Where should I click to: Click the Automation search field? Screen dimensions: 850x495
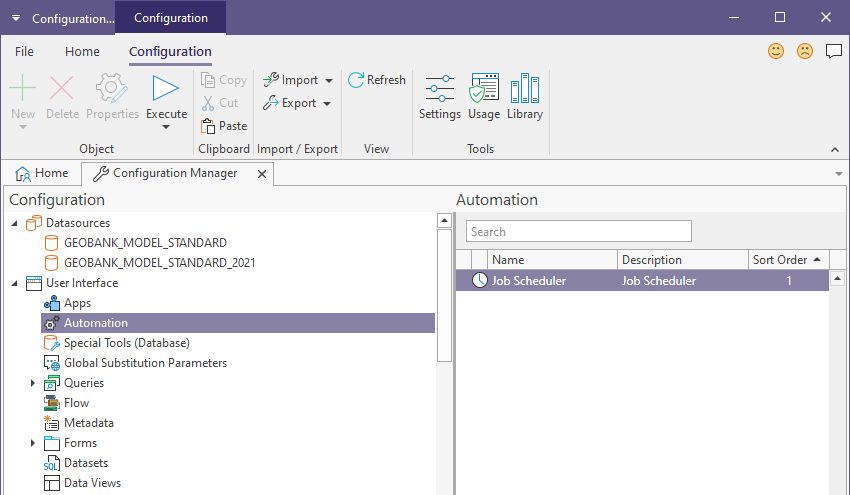coord(578,232)
